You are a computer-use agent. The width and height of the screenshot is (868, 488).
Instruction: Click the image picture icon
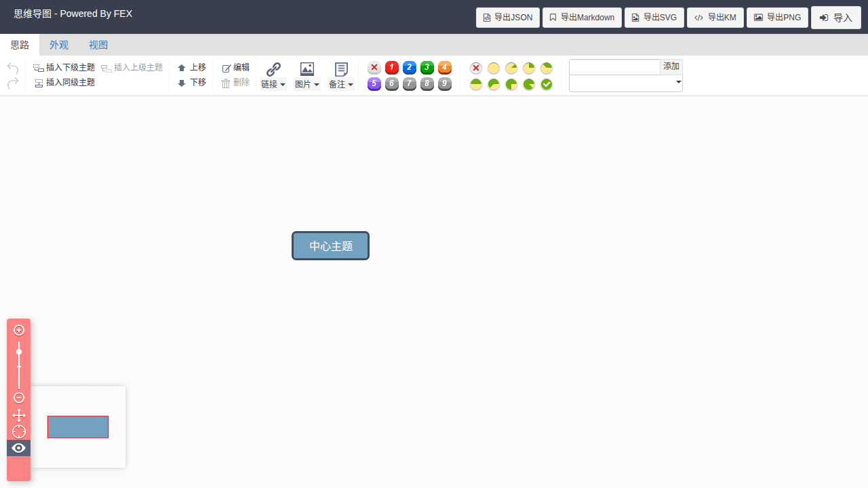pyautogui.click(x=307, y=69)
